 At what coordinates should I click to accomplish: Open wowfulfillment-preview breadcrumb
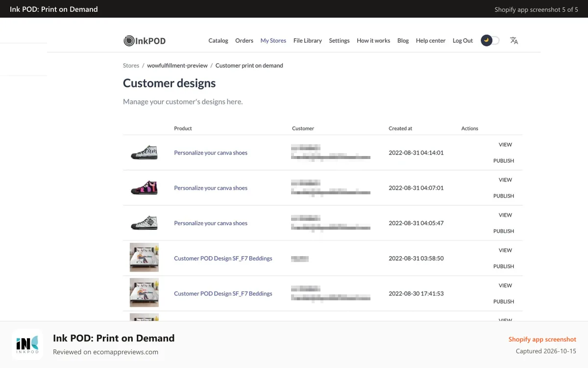(177, 65)
